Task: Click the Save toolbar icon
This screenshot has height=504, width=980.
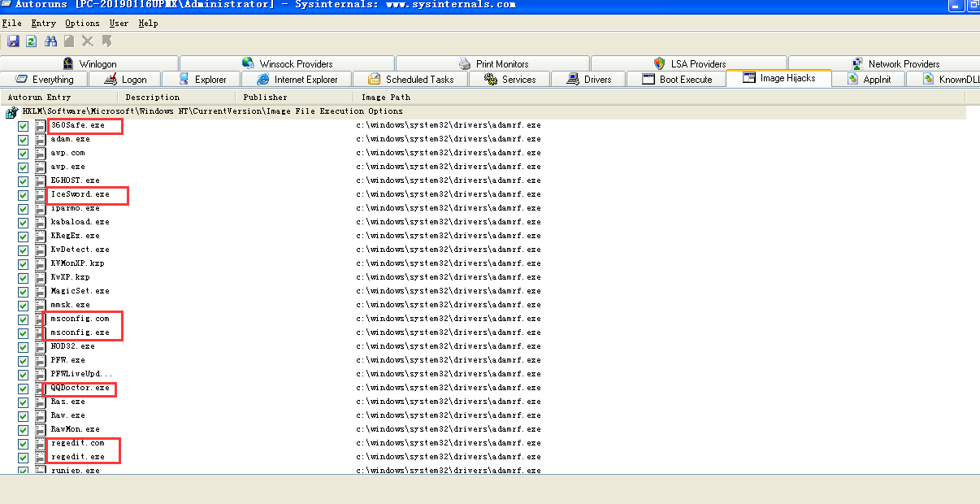Action: pyautogui.click(x=13, y=41)
